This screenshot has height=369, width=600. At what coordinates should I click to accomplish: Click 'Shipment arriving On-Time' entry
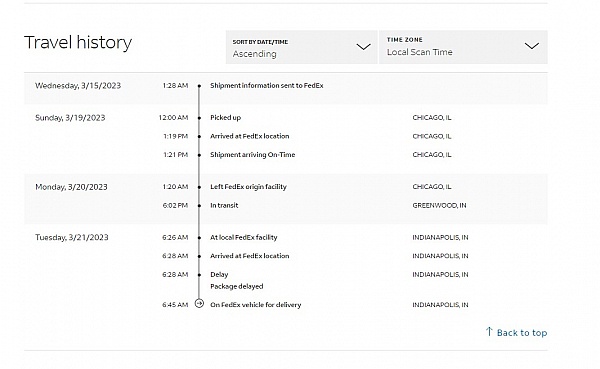click(253, 155)
